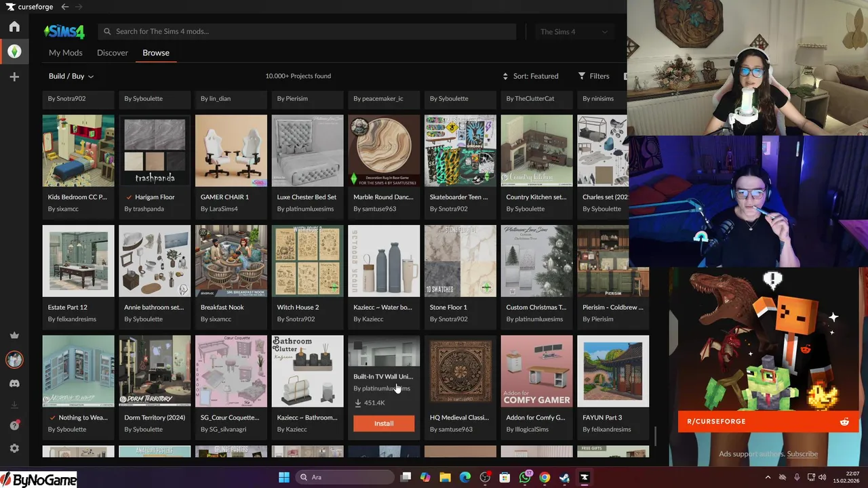Click the 'Annie bathroom set...' title
Screen dimensions: 868x488
pyautogui.click(x=154, y=307)
